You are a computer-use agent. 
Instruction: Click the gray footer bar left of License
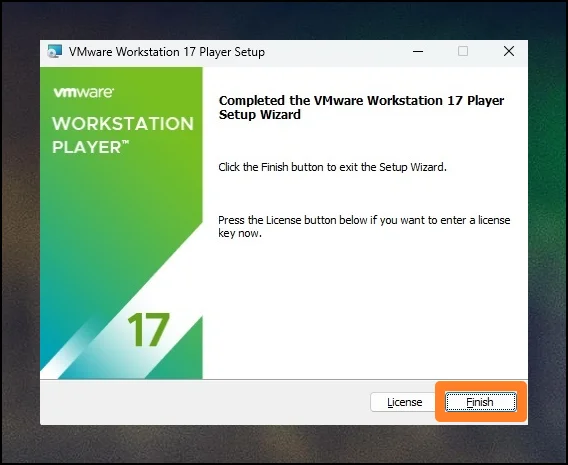pos(205,402)
